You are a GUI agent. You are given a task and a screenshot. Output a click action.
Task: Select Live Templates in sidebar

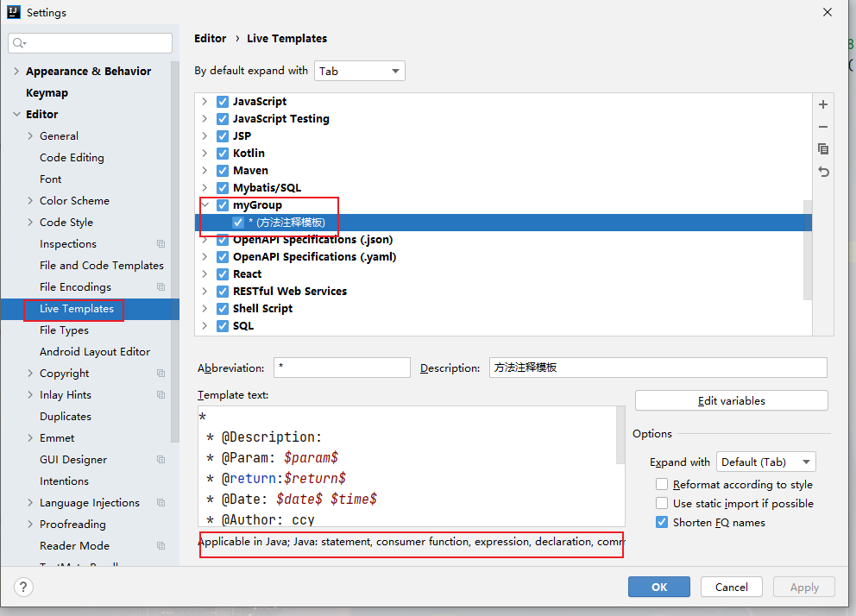click(x=77, y=309)
